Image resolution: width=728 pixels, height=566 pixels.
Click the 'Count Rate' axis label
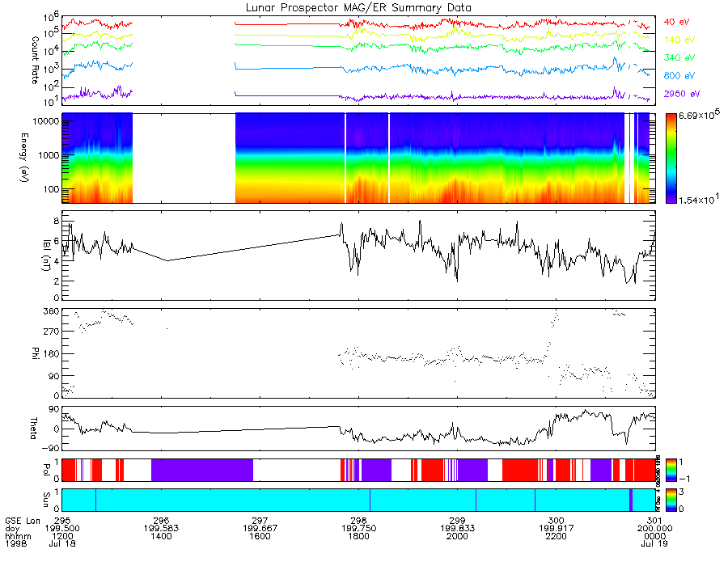(35, 61)
